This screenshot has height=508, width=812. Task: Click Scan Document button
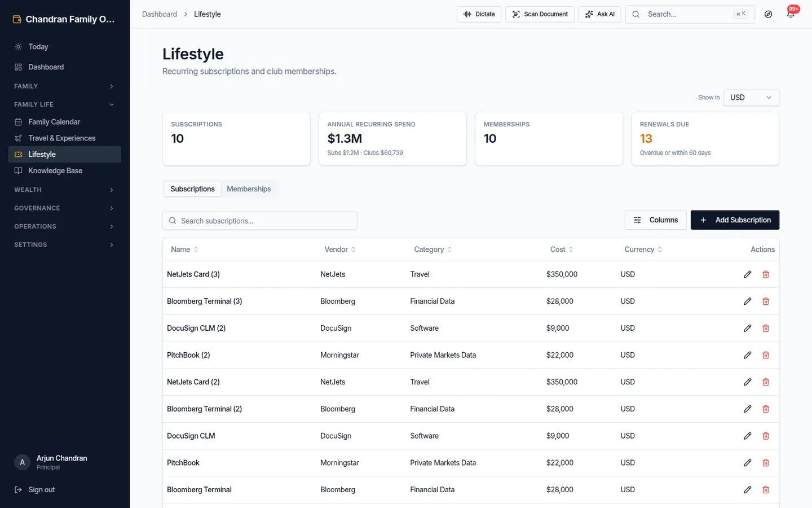pyautogui.click(x=540, y=14)
